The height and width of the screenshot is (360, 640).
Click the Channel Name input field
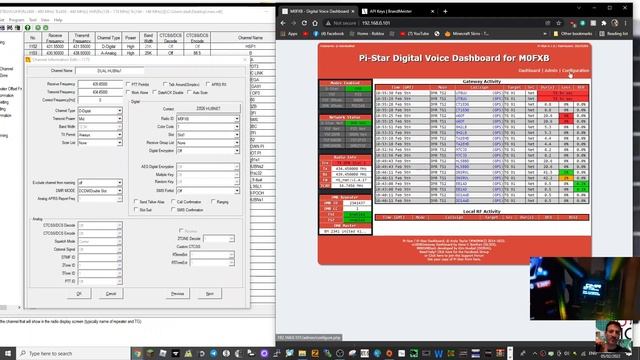109,71
